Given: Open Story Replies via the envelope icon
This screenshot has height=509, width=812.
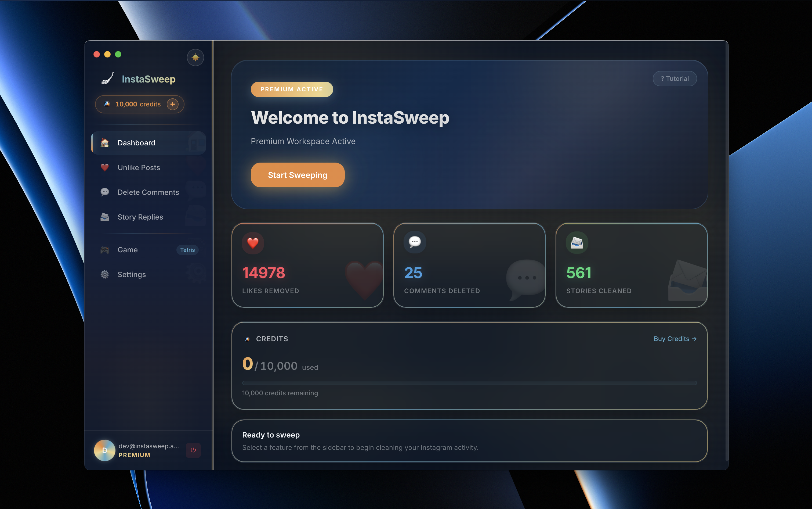Looking at the screenshot, I should [105, 217].
